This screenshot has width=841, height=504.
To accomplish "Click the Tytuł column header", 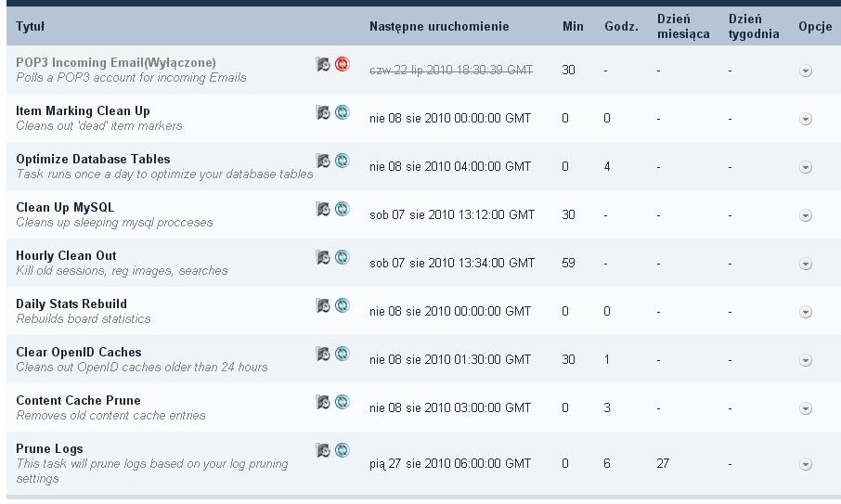I will pyautogui.click(x=31, y=27).
